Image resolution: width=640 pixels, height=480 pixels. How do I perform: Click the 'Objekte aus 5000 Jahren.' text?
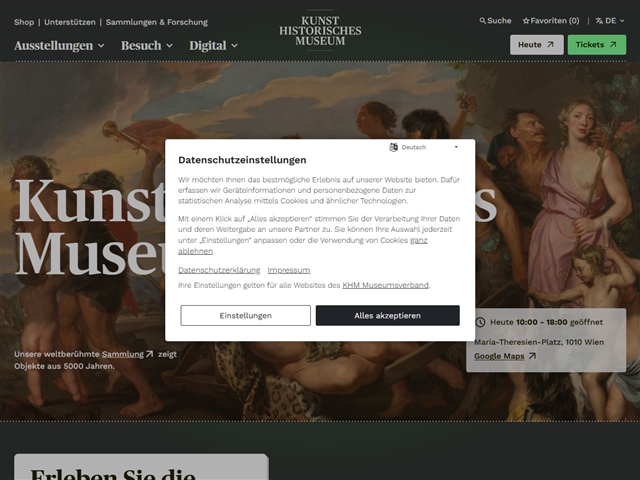click(x=64, y=366)
